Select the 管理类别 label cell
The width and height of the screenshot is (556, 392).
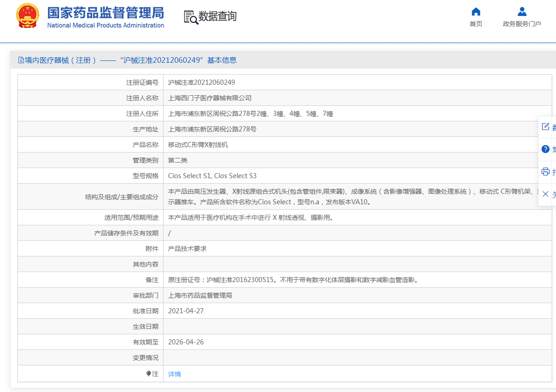91,160
